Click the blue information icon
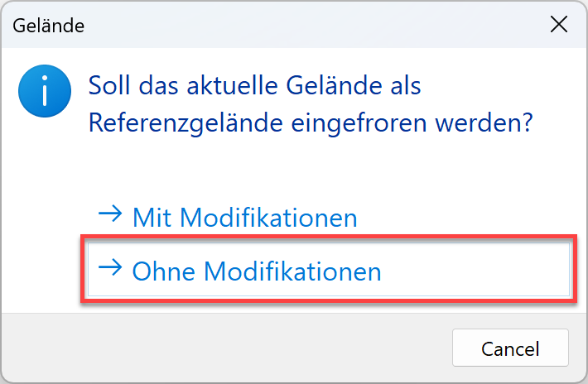 point(40,93)
